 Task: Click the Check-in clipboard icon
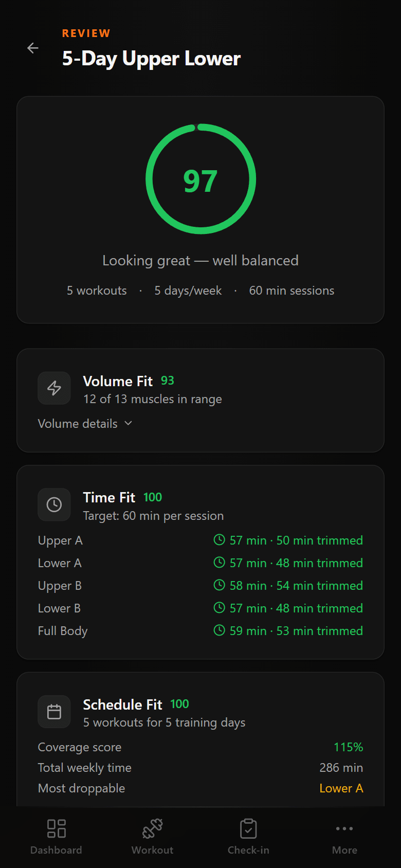click(248, 828)
